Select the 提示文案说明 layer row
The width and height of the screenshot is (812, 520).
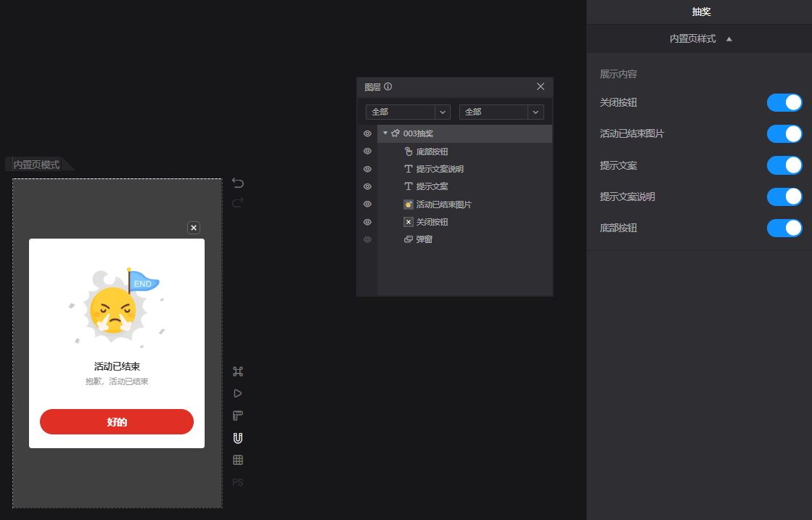[x=464, y=169]
